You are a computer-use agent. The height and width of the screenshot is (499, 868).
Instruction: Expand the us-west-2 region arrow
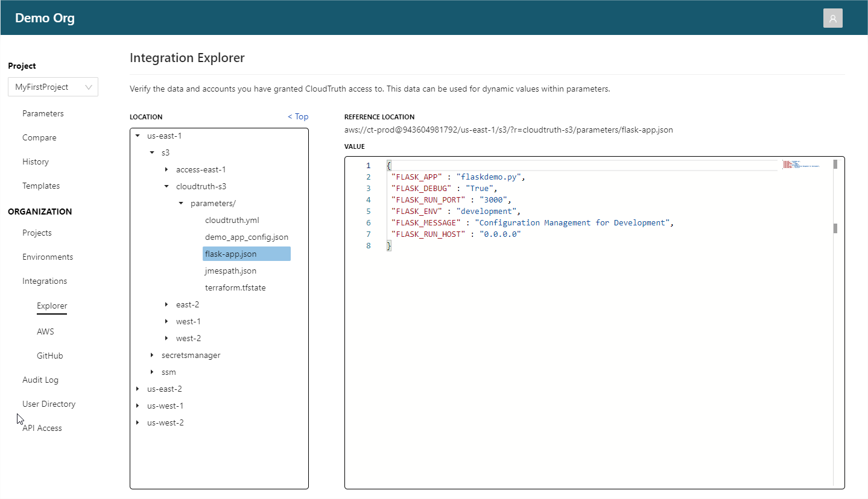click(138, 423)
